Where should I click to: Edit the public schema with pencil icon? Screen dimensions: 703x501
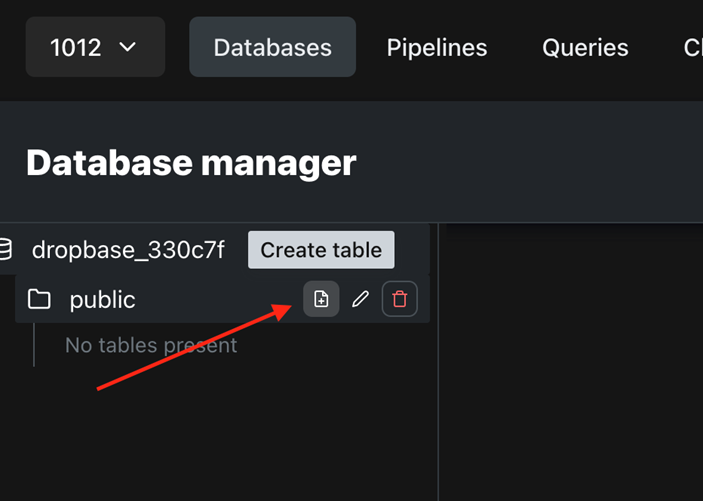point(361,299)
